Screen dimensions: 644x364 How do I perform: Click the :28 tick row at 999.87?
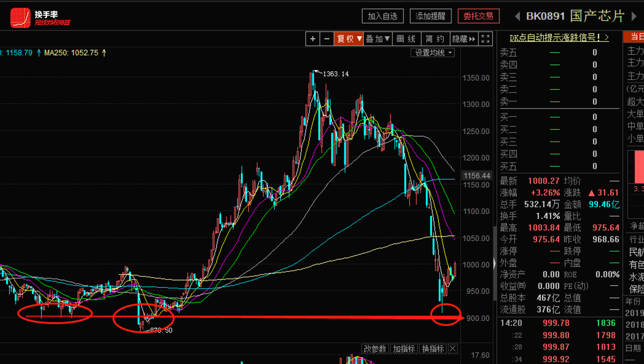coord(559,347)
